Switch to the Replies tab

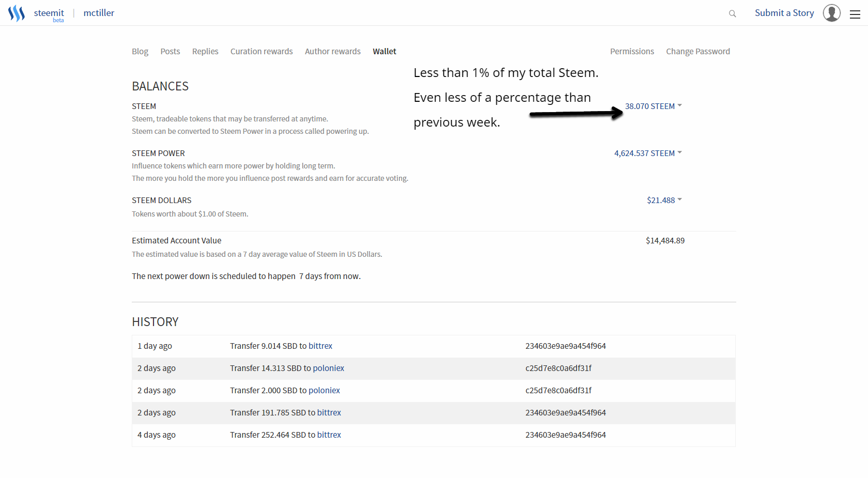tap(205, 51)
